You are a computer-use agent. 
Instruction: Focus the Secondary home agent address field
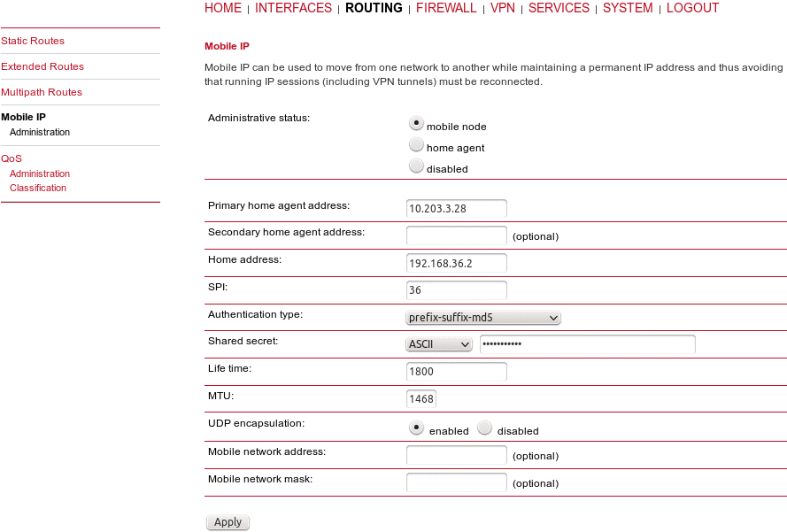tap(456, 235)
